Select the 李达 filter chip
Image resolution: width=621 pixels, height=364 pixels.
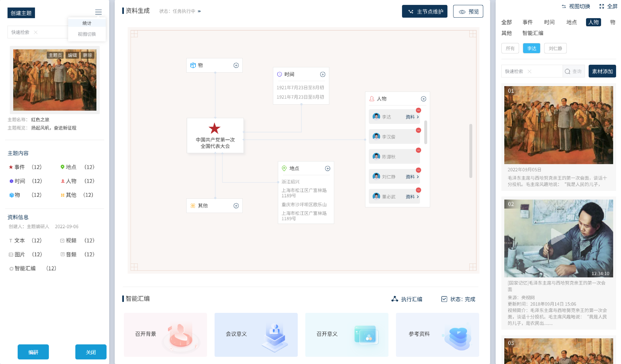coord(531,48)
